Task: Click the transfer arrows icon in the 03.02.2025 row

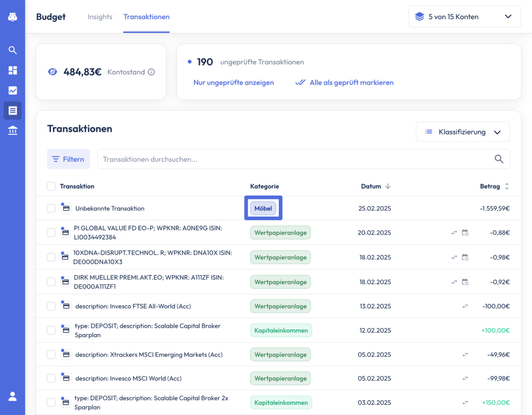Action: (465, 402)
